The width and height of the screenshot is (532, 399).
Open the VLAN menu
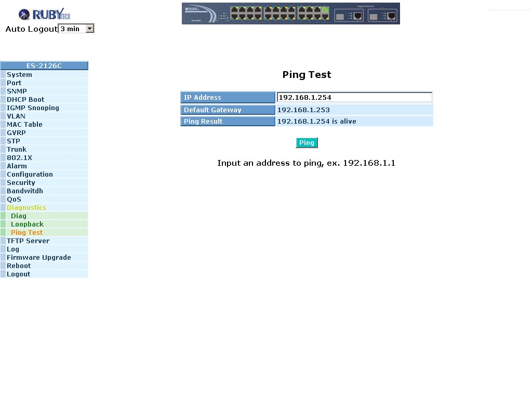(x=16, y=116)
